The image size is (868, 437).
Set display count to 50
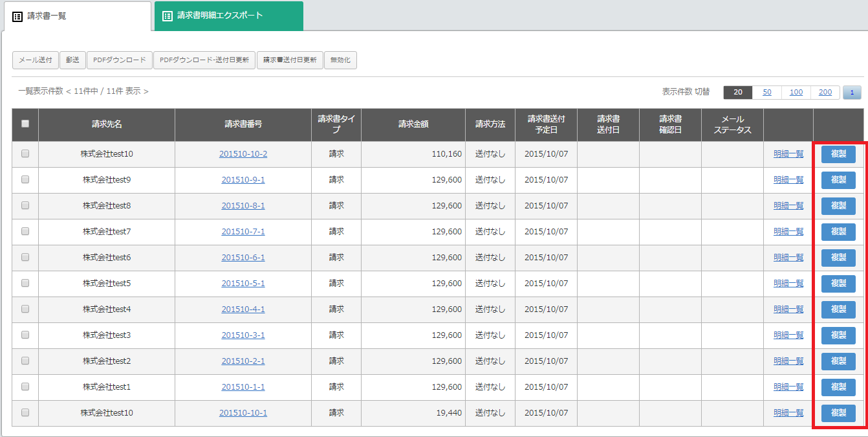click(x=766, y=93)
